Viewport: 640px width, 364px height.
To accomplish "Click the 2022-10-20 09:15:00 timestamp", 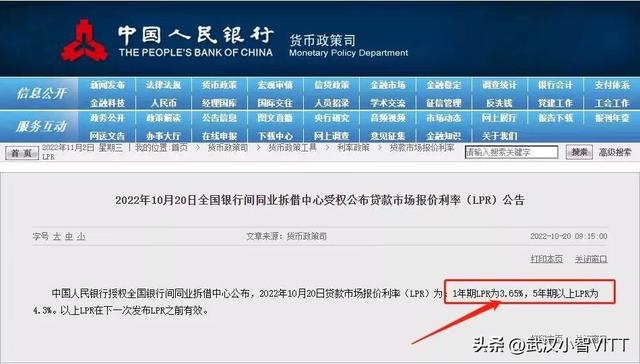I will click(569, 236).
